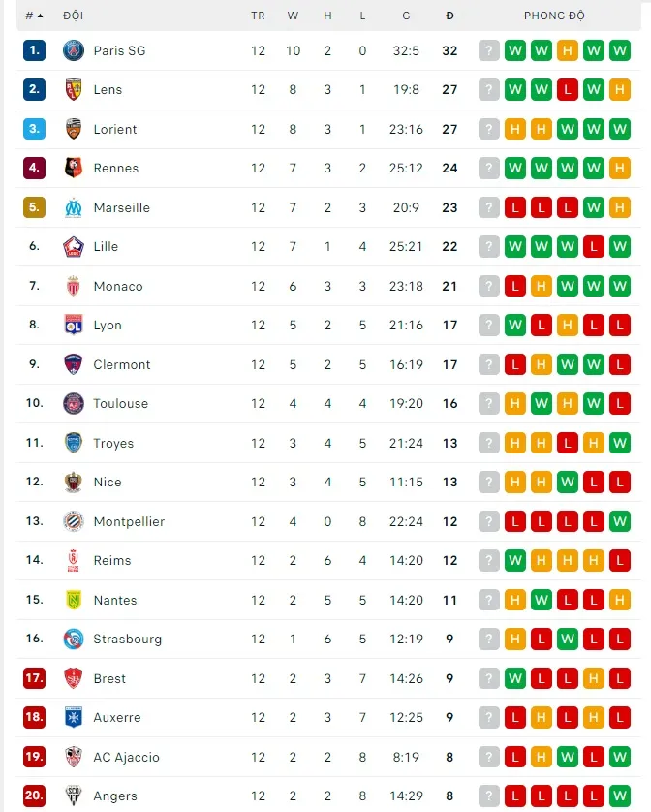Select the Lorient team logo
Viewport: 651px width, 812px height.
76,129
